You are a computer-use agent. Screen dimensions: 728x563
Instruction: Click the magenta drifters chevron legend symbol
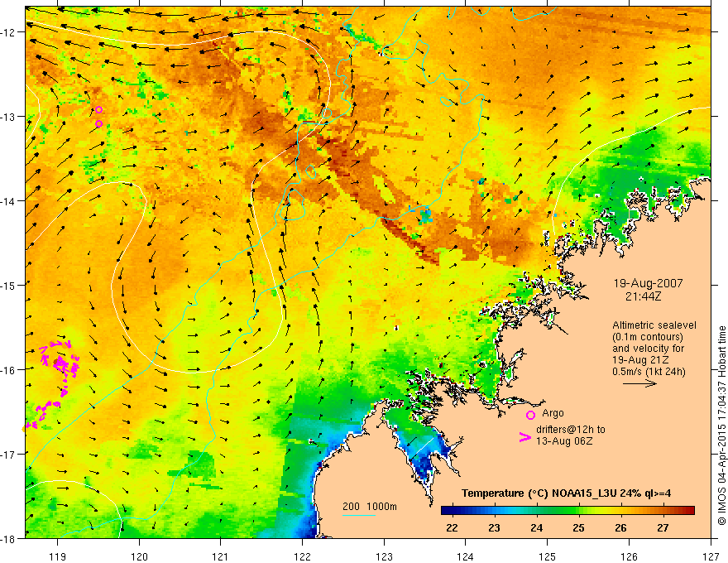[524, 437]
